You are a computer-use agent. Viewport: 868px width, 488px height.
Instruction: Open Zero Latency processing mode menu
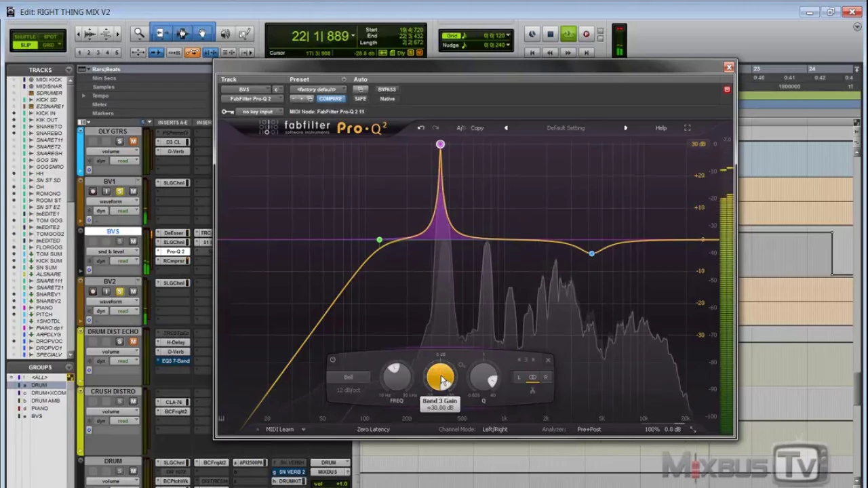373,429
